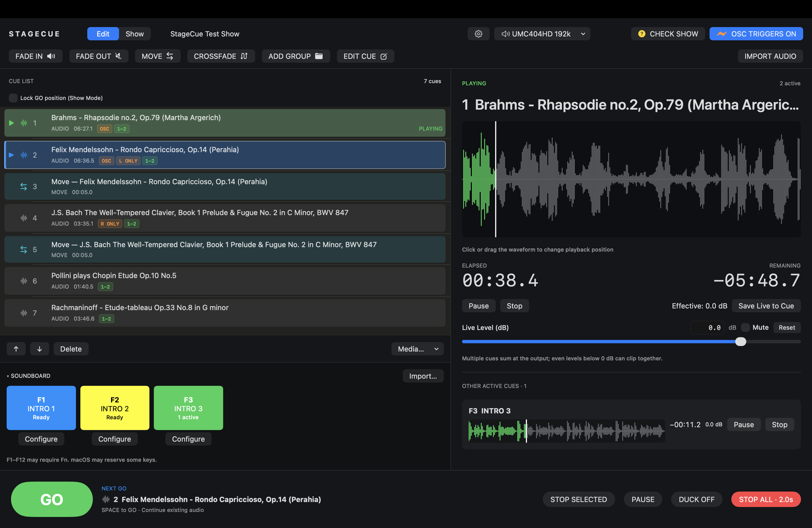Click the Delete cue button
Image resolution: width=812 pixels, height=528 pixels.
[71, 349]
